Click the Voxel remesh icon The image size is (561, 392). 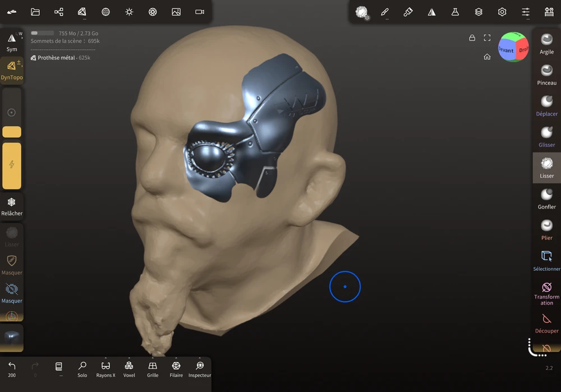pos(129,368)
